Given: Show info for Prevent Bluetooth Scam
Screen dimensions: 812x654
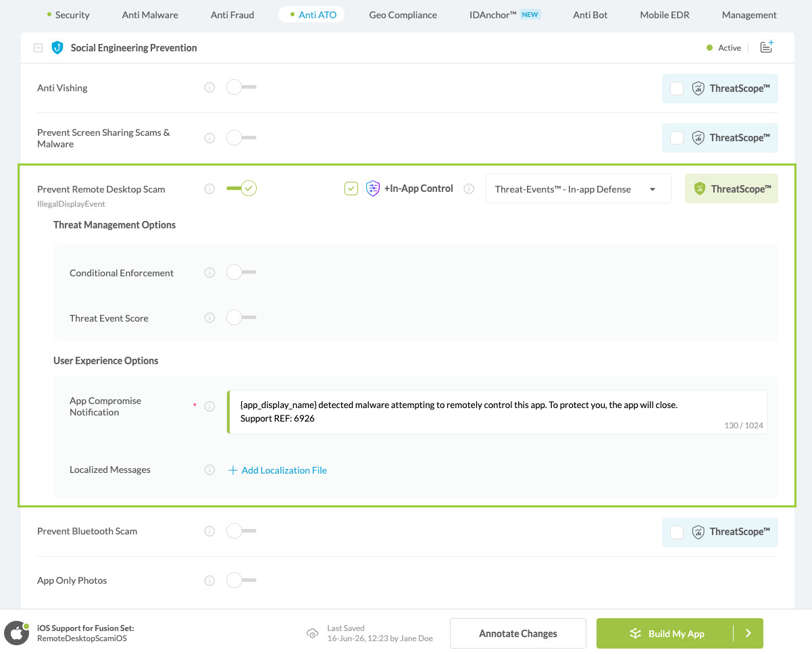Looking at the screenshot, I should click(x=209, y=532).
